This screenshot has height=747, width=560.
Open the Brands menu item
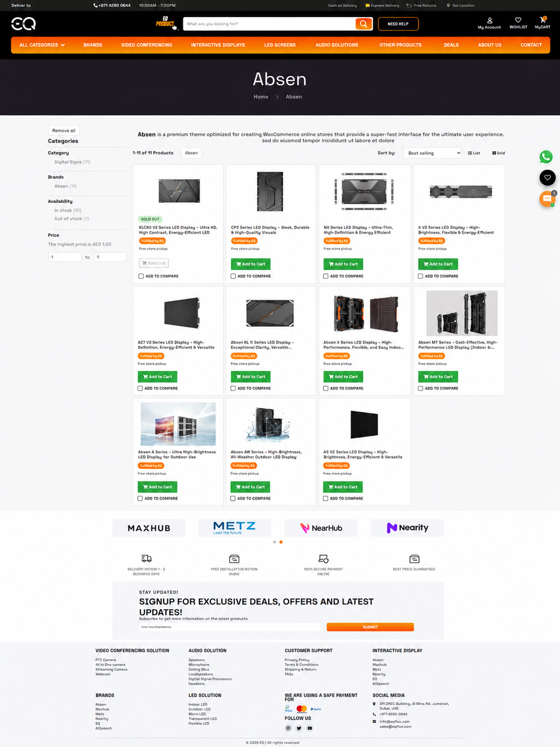coord(93,45)
